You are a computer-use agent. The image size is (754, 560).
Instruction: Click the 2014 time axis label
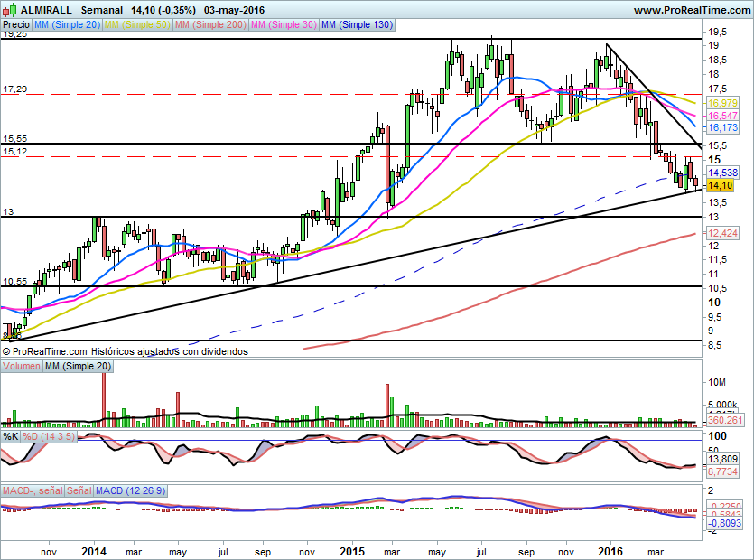coord(94,551)
